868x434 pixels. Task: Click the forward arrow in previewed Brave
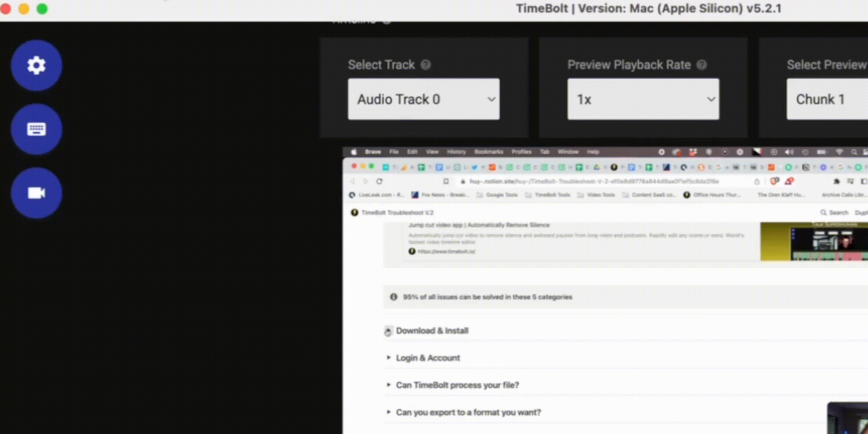(366, 181)
